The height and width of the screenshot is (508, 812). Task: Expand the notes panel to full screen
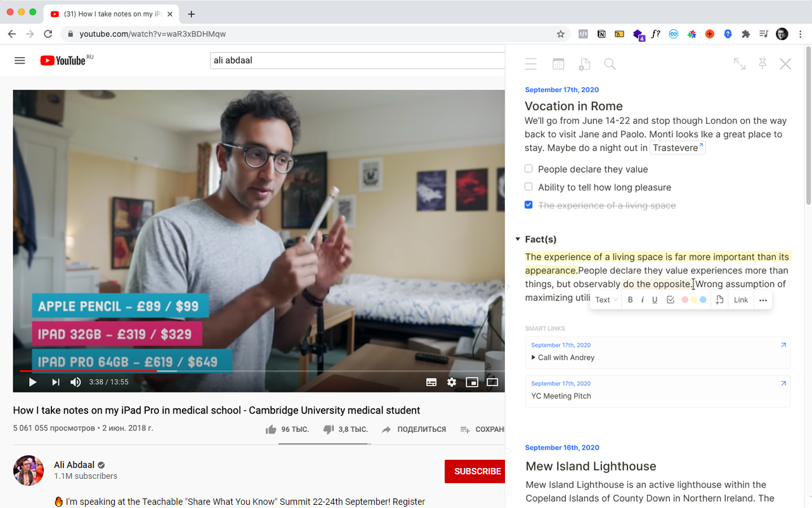[x=739, y=63]
